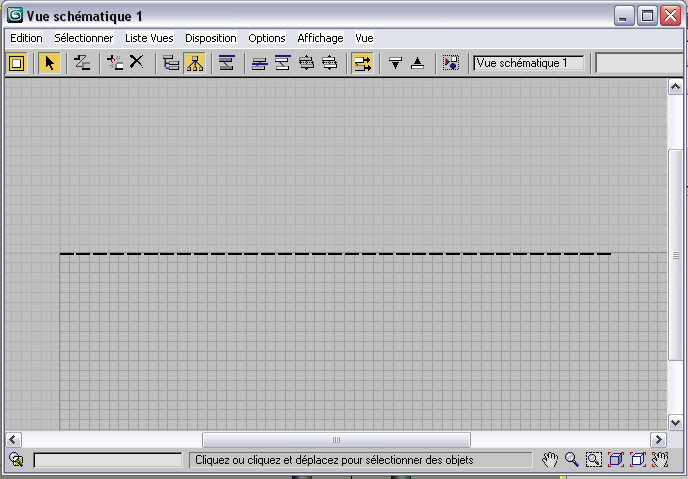
Task: Click the Unlink Selected tool
Action: tap(115, 63)
